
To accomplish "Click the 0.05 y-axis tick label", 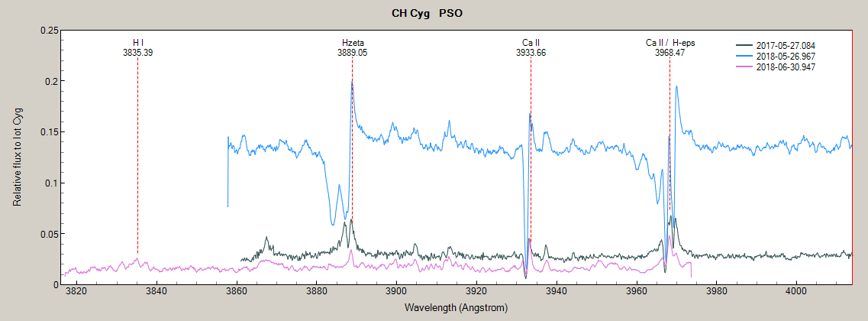I will 50,234.
